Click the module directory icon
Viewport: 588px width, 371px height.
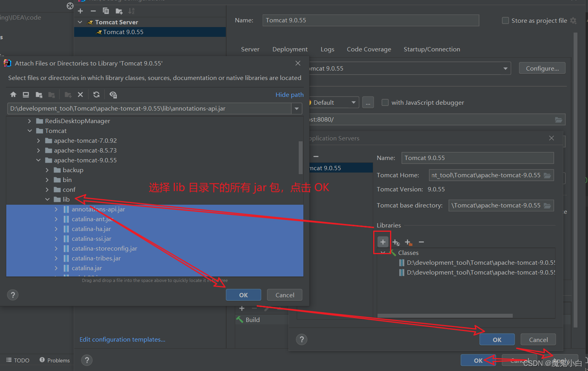(x=51, y=95)
